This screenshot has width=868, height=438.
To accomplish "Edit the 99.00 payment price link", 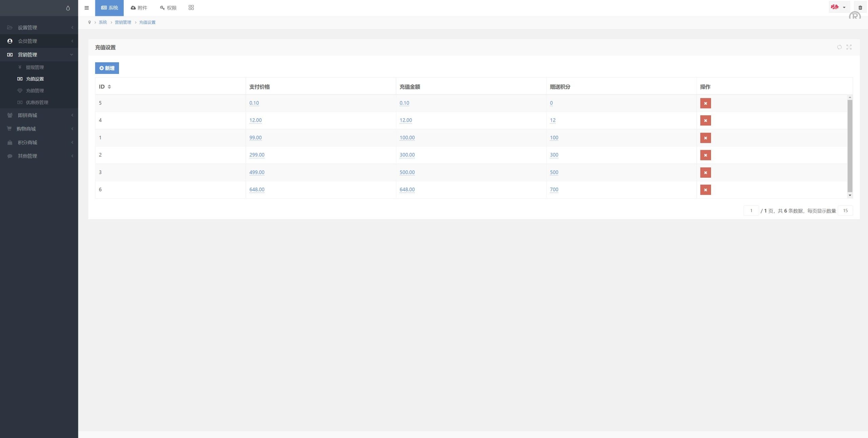I will (255, 138).
